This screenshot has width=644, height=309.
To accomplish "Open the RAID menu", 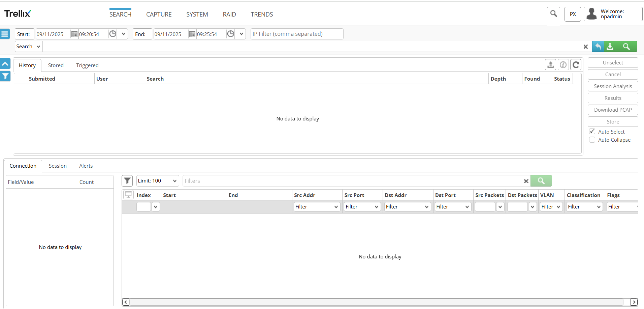I will click(x=229, y=15).
